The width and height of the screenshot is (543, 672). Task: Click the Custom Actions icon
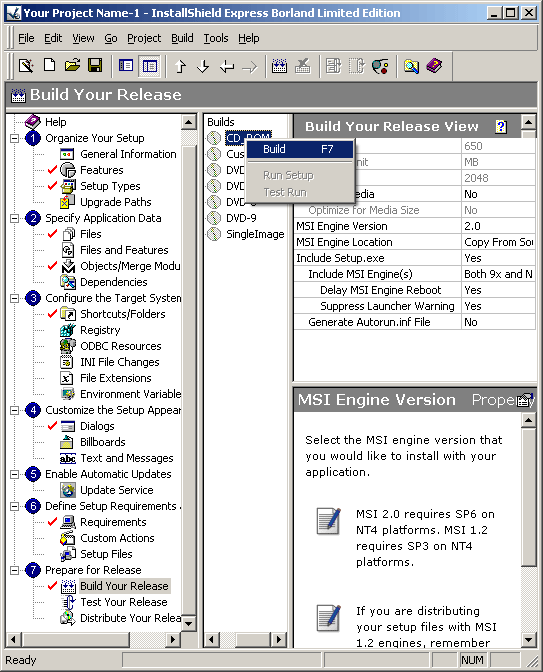(67, 538)
